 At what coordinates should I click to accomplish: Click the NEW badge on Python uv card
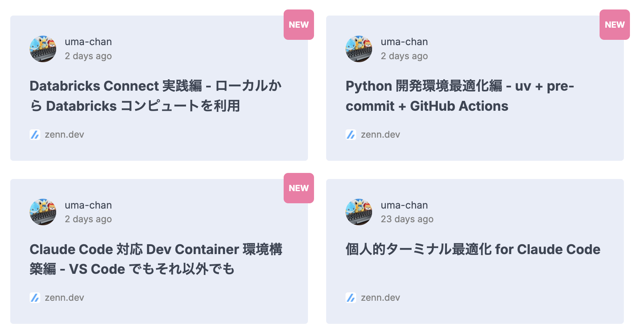point(614,25)
